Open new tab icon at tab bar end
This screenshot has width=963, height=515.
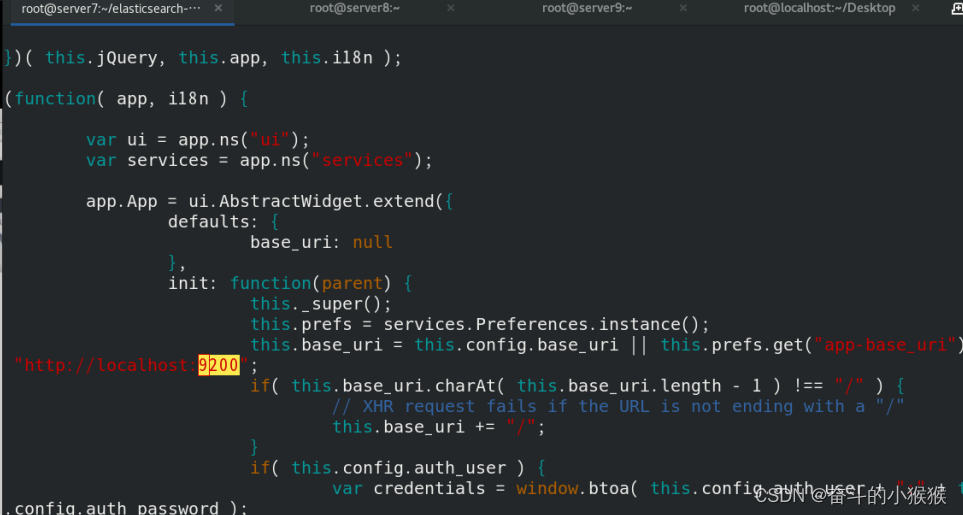coord(957,9)
